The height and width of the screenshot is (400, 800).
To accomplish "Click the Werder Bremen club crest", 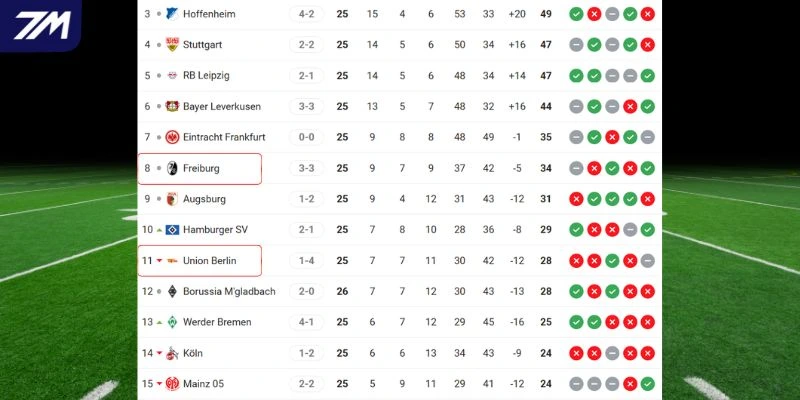I will [x=172, y=322].
